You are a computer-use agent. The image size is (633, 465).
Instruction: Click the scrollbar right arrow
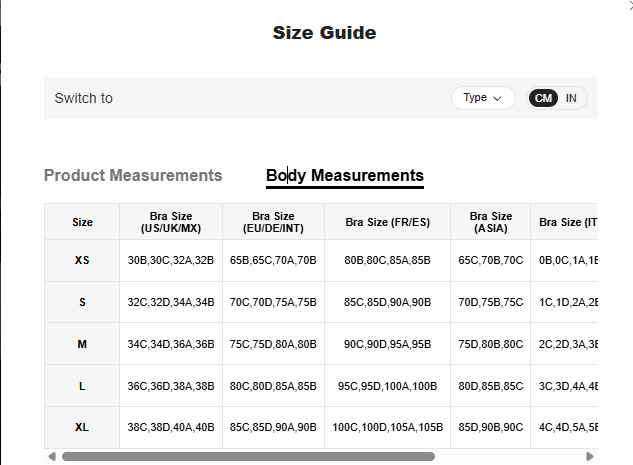tap(590, 456)
